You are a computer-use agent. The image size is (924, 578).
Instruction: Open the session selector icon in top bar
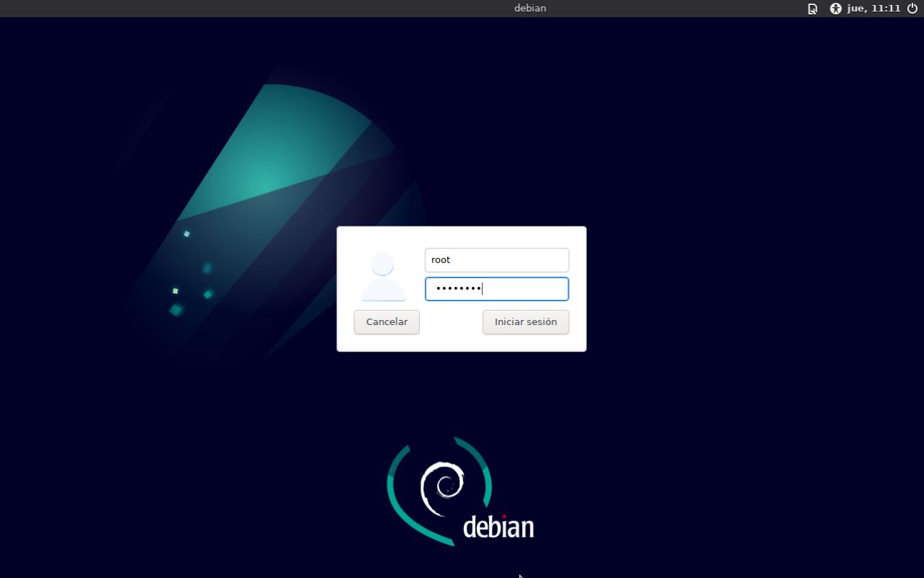[x=812, y=9]
